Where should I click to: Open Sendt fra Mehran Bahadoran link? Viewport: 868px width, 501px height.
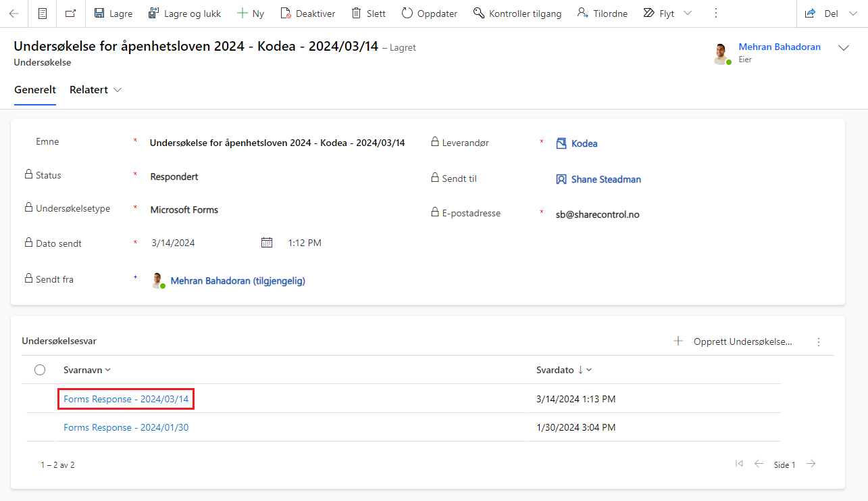238,281
